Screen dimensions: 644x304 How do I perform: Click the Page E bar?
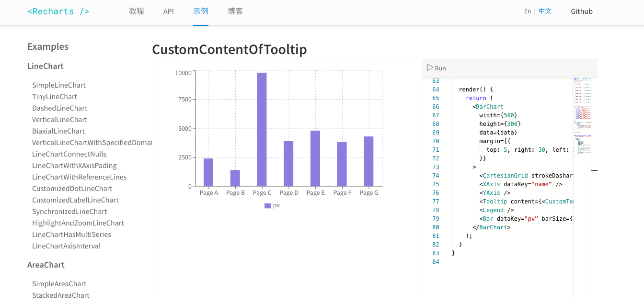(x=315, y=158)
